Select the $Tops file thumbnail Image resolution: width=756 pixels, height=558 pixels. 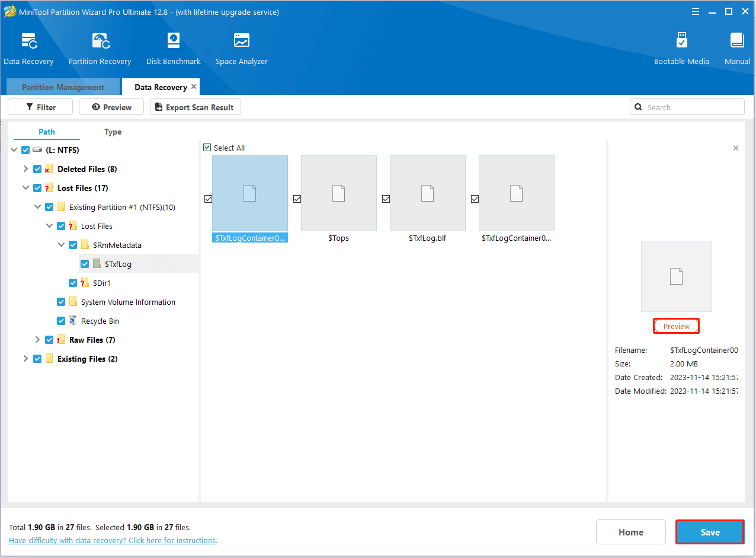tap(339, 193)
